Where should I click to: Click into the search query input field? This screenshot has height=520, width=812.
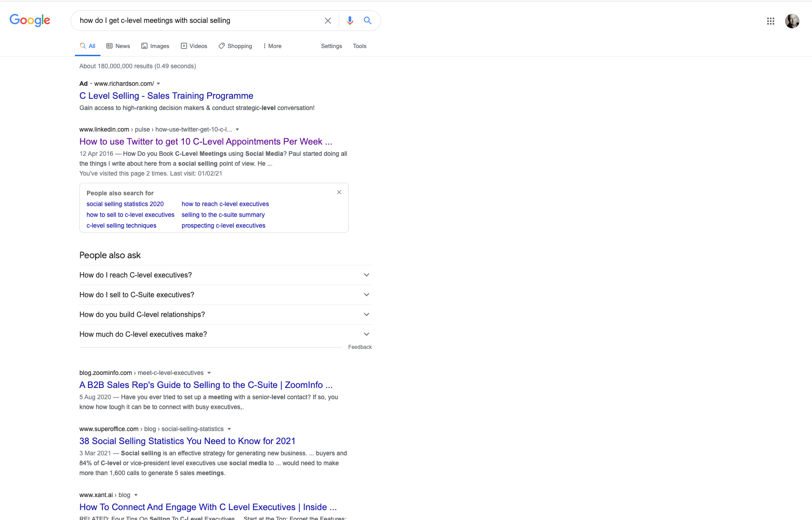pyautogui.click(x=197, y=21)
